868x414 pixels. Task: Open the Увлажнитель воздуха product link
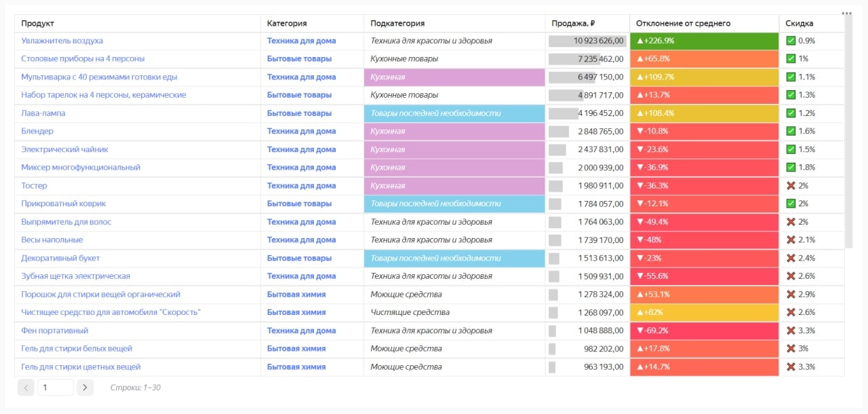(62, 41)
